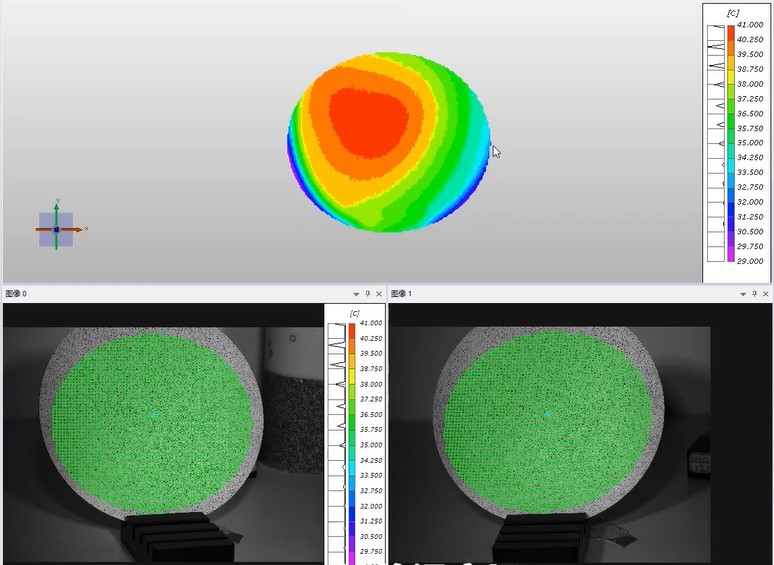Click the XY axis orientation gizmo
Image resolution: width=774 pixels, height=565 pixels.
56,229
